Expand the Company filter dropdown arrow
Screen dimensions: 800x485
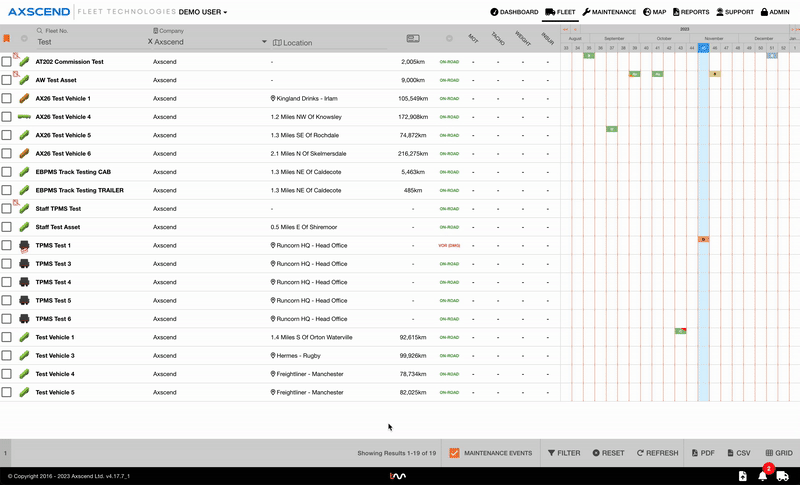(x=265, y=42)
